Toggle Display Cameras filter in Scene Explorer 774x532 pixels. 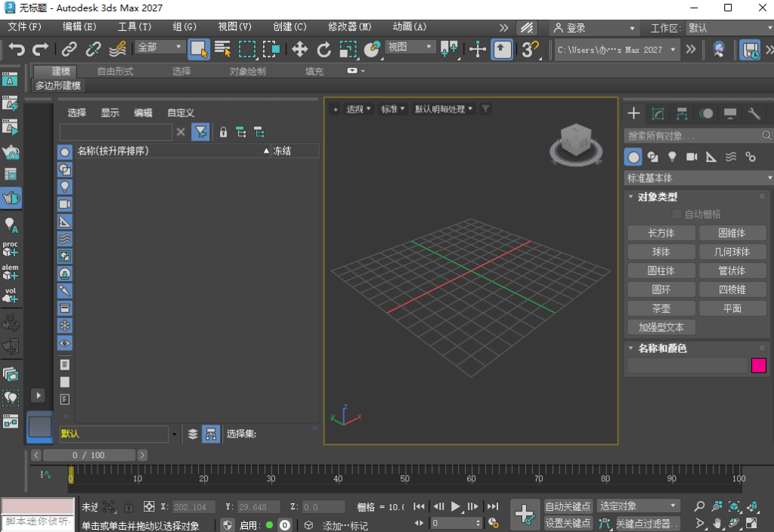[65, 204]
